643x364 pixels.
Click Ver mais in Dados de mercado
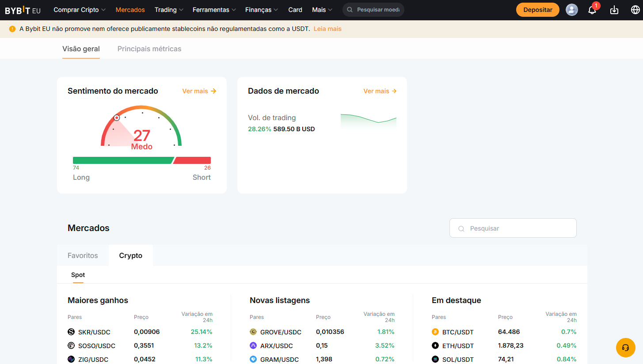[x=380, y=91]
